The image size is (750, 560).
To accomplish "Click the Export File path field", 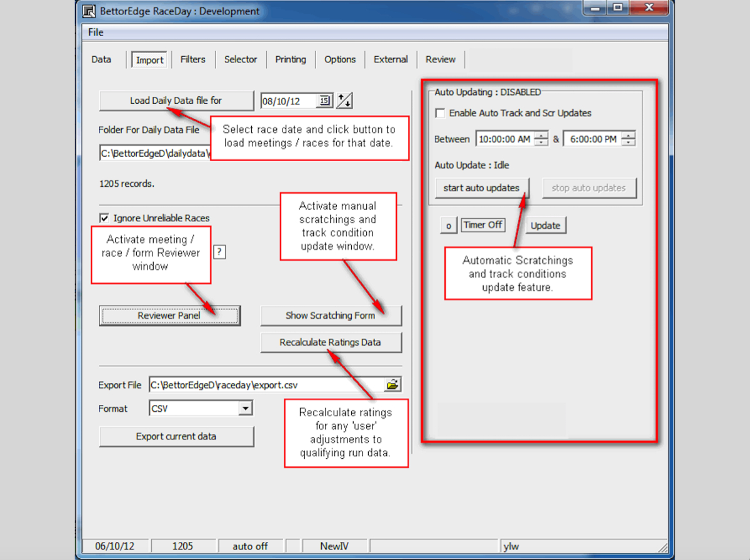I will pyautogui.click(x=266, y=385).
